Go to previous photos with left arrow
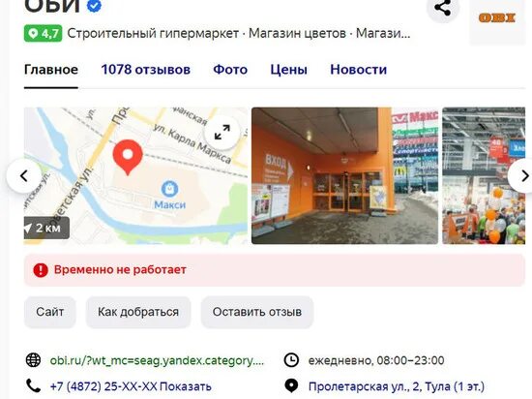 (x=24, y=176)
